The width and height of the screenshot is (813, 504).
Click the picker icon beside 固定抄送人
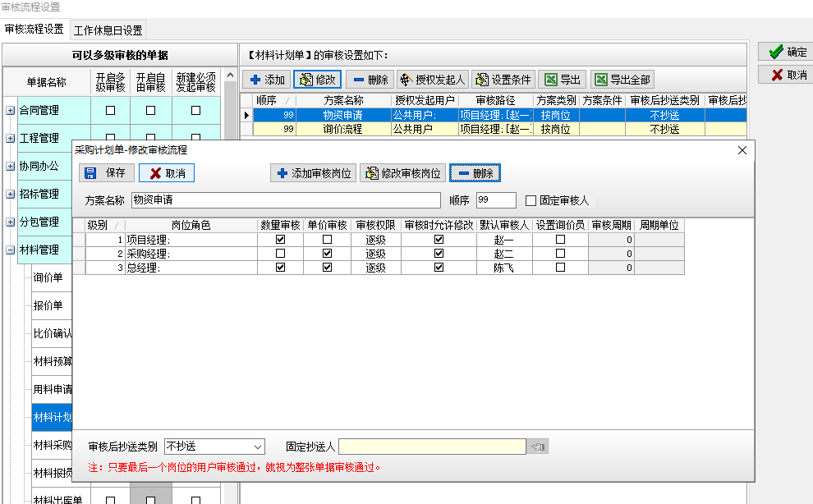538,447
